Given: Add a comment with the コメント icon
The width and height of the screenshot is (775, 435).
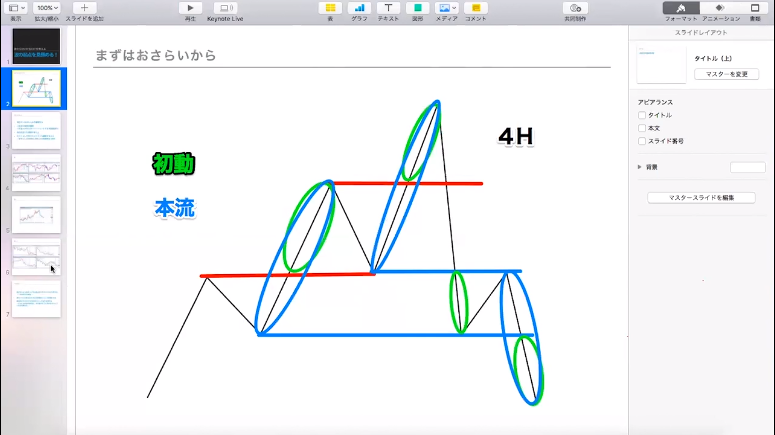Looking at the screenshot, I should (477, 8).
